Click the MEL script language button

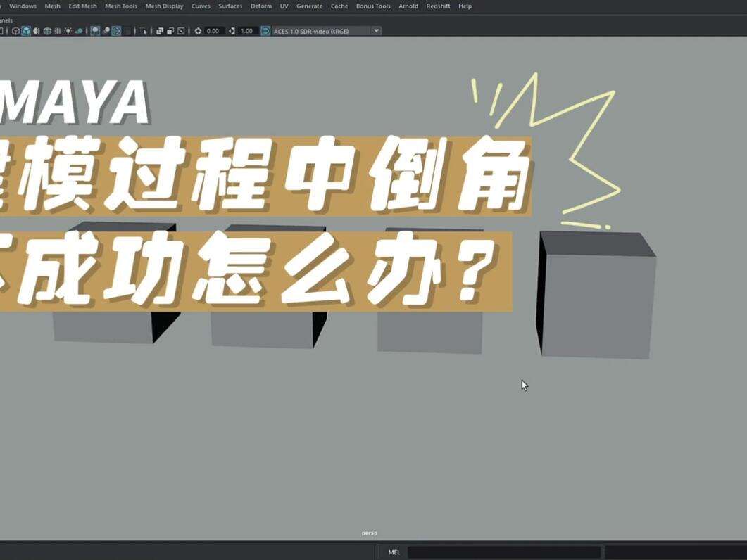394,552
